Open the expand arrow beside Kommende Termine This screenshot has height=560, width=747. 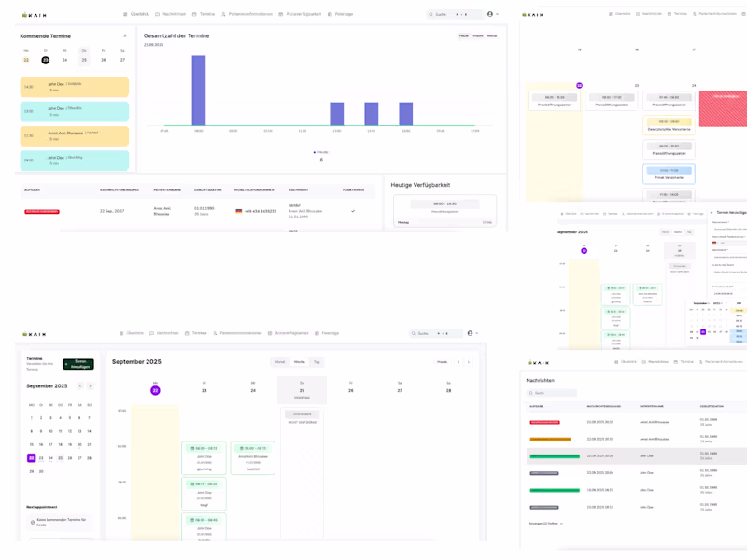point(125,35)
